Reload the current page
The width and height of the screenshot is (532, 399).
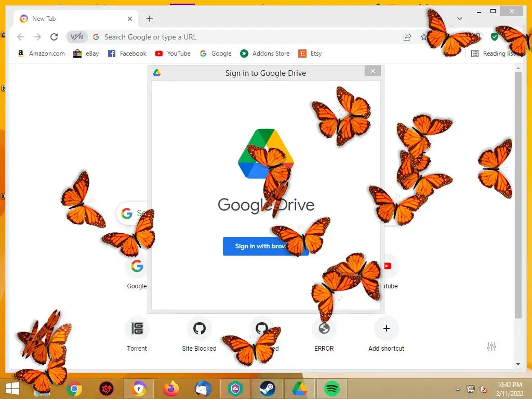click(x=54, y=37)
